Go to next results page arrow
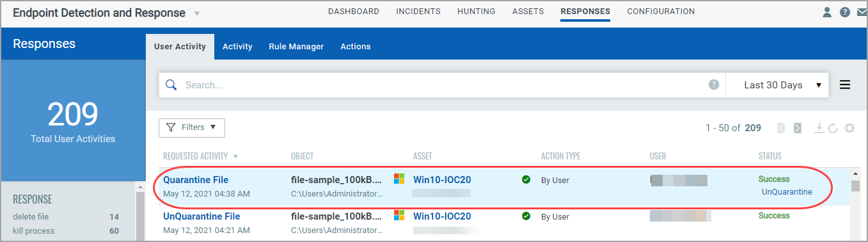The image size is (868, 242). [x=798, y=128]
